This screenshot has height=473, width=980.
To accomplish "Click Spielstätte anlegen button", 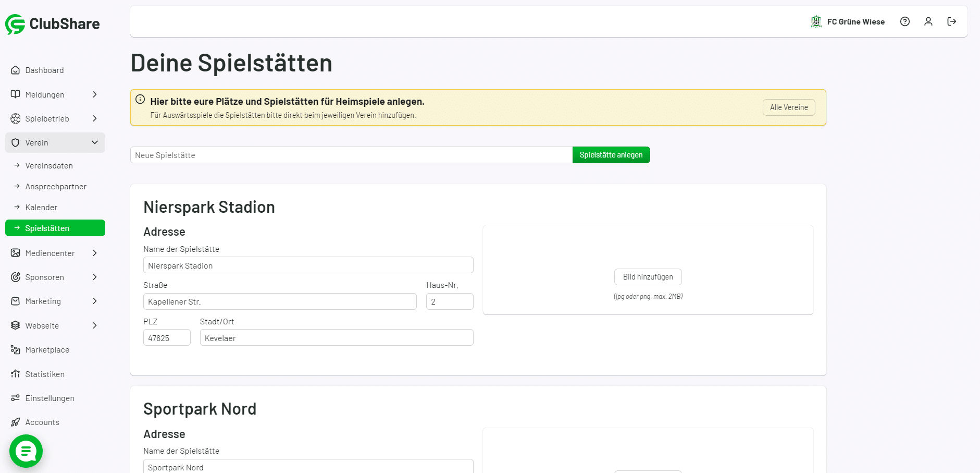I will click(x=611, y=155).
